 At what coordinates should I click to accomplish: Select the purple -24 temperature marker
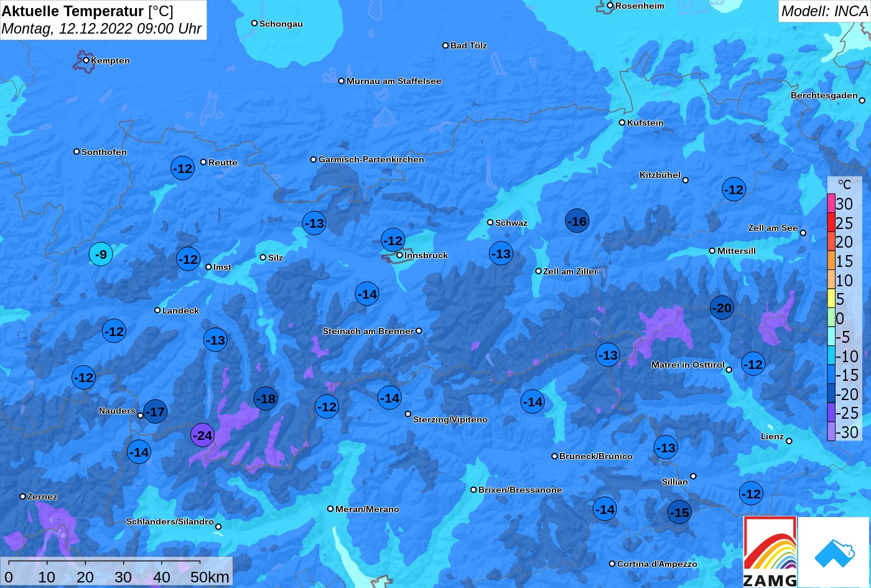point(202,435)
